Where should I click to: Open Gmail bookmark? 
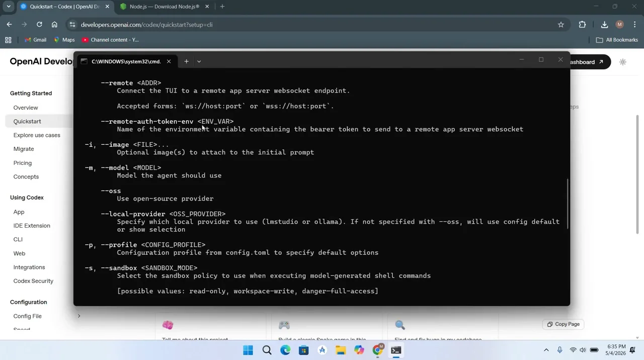click(34, 40)
